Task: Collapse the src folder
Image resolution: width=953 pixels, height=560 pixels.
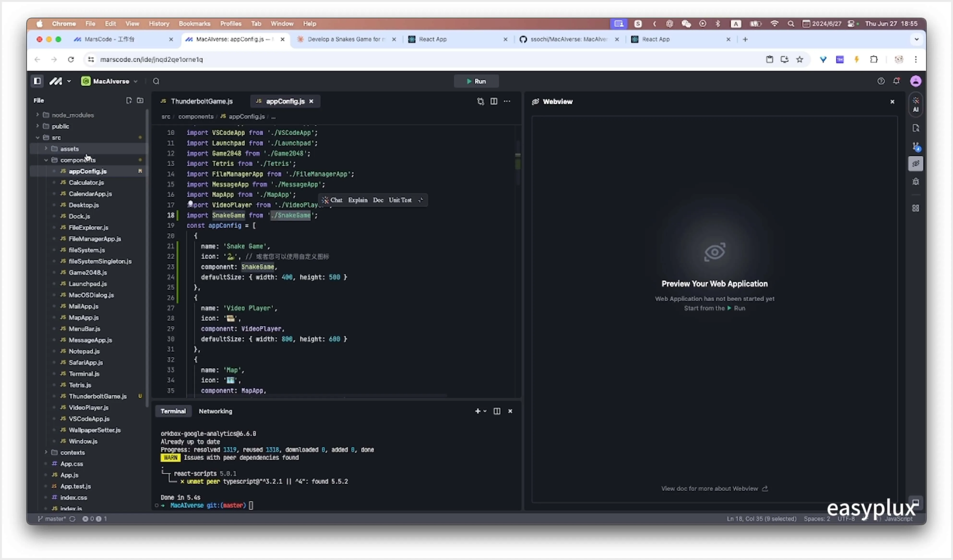Action: [37, 137]
